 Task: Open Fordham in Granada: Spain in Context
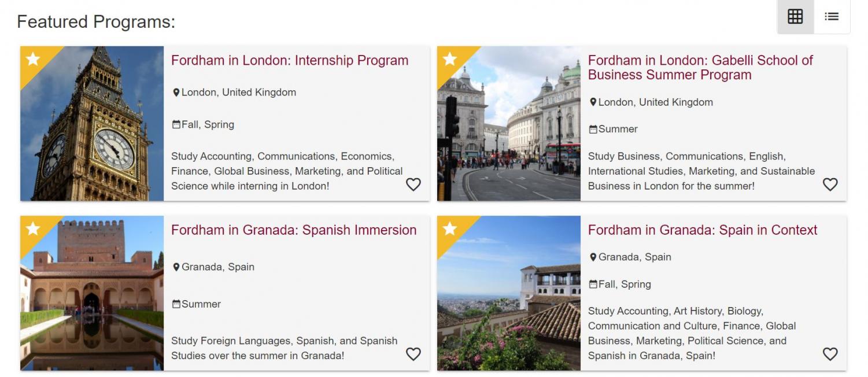702,230
